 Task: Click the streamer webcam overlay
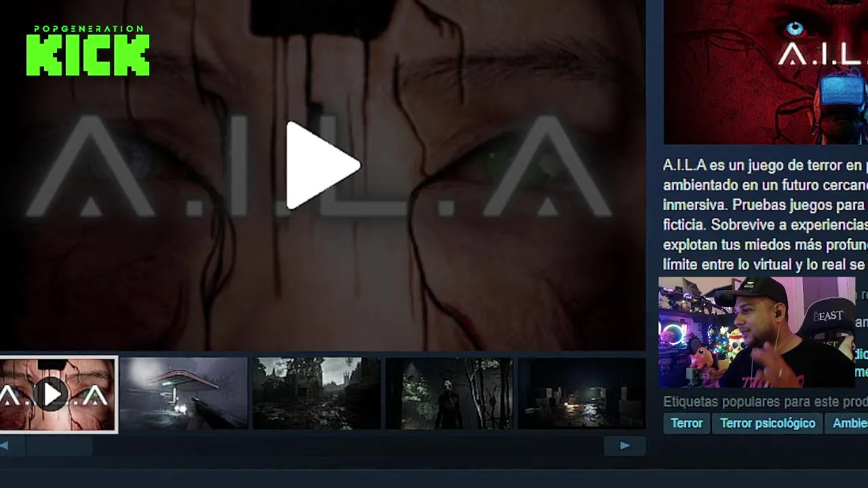tap(757, 332)
